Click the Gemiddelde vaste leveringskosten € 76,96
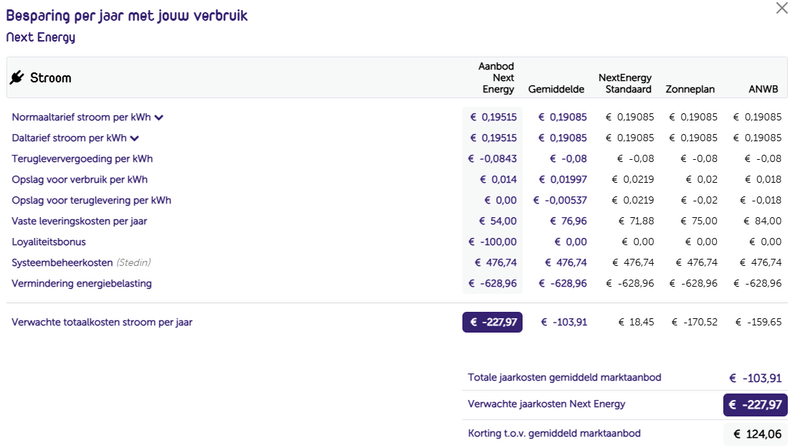The height and width of the screenshot is (448, 800). point(568,221)
